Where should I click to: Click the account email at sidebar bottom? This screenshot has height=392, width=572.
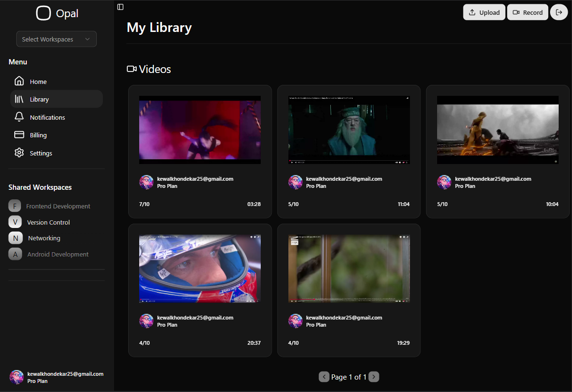click(x=65, y=374)
